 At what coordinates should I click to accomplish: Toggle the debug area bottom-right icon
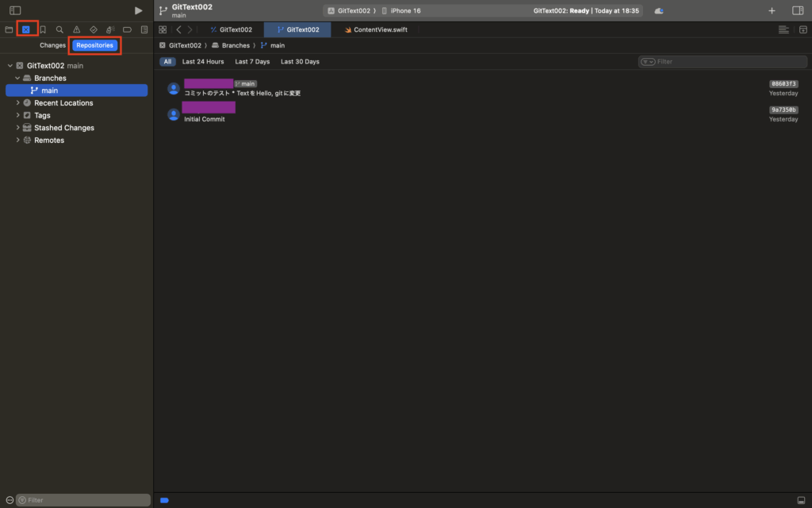pyautogui.click(x=801, y=500)
